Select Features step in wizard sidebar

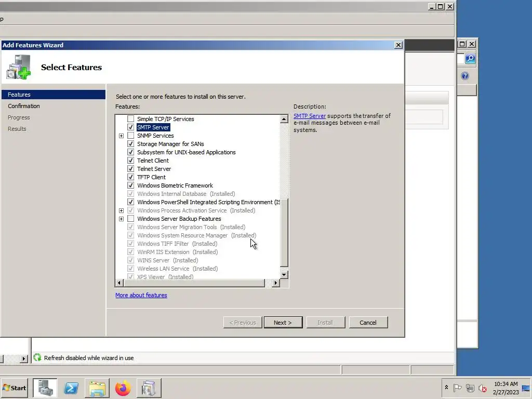tap(54, 95)
